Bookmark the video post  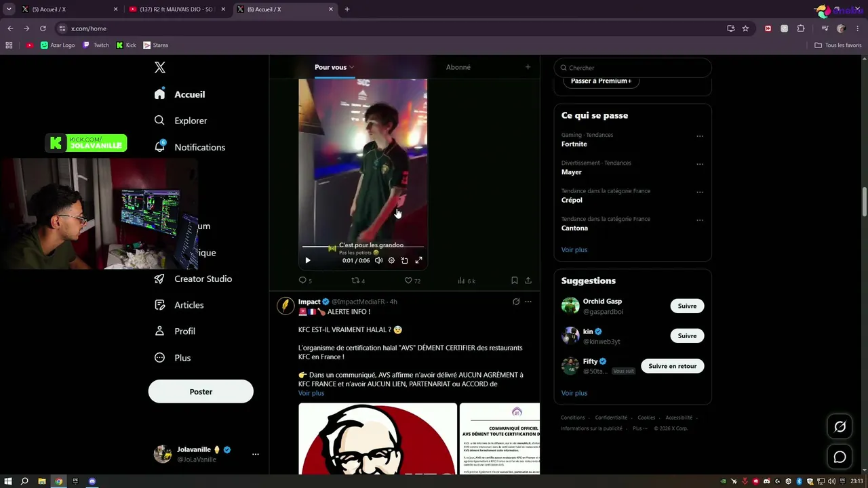515,281
